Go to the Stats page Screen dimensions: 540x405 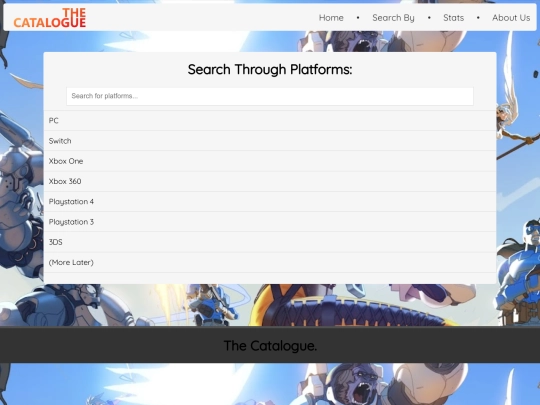click(453, 18)
